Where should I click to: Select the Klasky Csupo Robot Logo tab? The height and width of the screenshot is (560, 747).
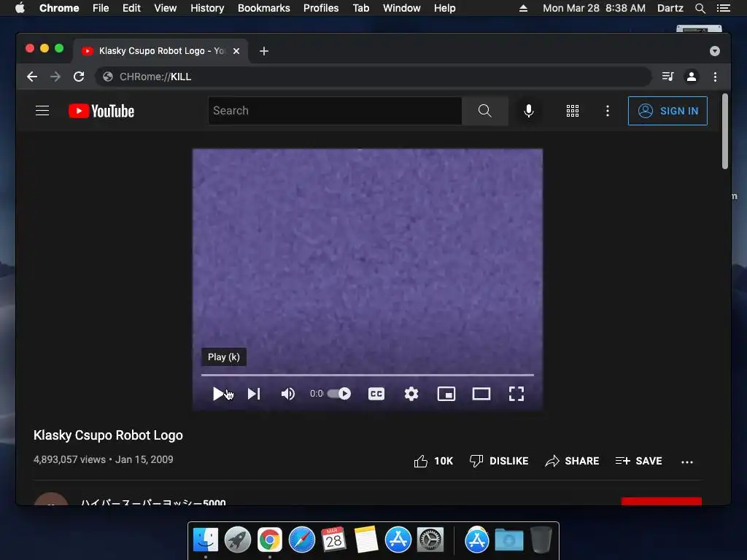160,51
